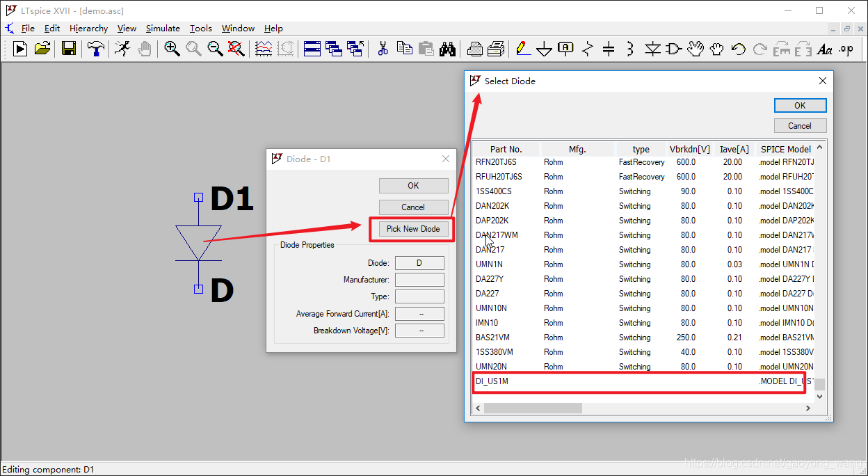Click the Pan magnifier icon

193,49
